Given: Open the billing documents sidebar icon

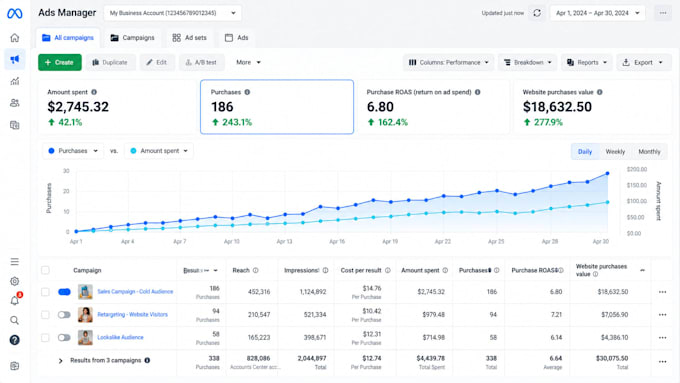Looking at the screenshot, I should 14,125.
